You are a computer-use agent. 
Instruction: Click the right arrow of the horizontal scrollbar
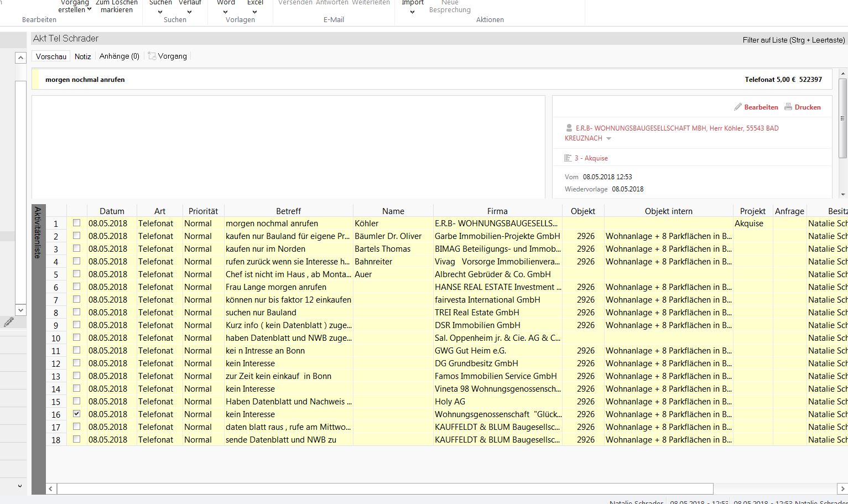click(x=842, y=489)
